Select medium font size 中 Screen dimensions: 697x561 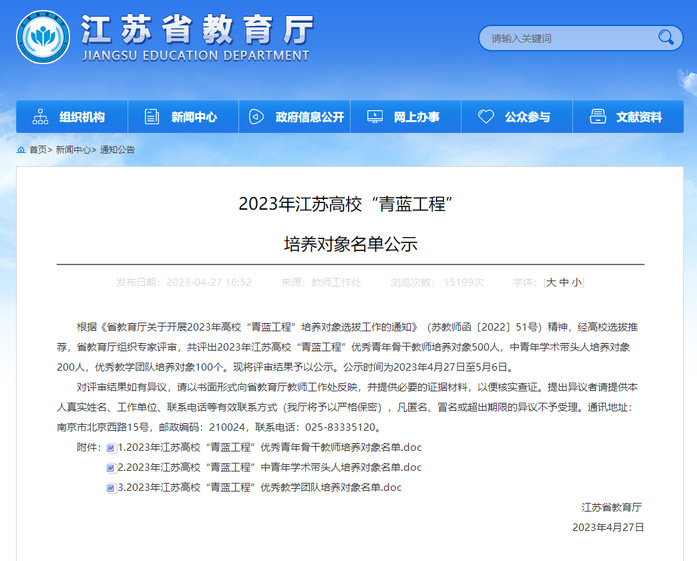point(564,283)
